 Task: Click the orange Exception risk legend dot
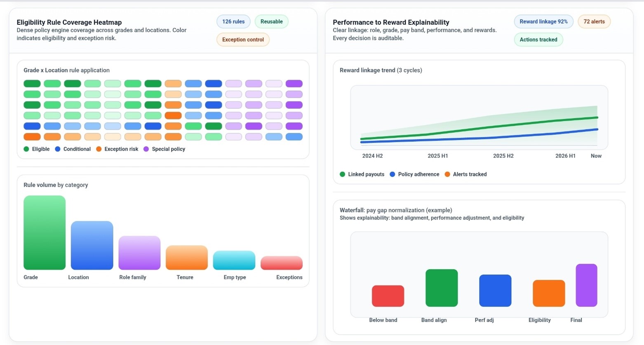[x=99, y=149]
